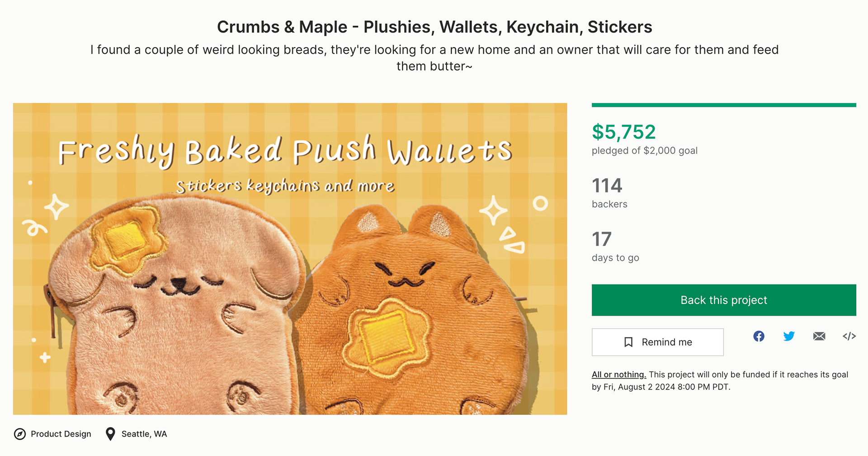
Task: Click the bookmark icon in Remind me
Action: (x=628, y=342)
